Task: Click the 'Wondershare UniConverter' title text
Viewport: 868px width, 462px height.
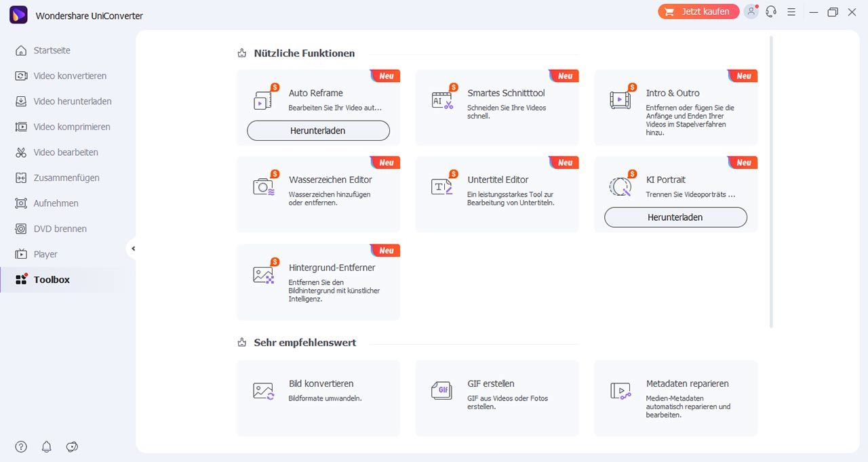Action: [x=90, y=16]
